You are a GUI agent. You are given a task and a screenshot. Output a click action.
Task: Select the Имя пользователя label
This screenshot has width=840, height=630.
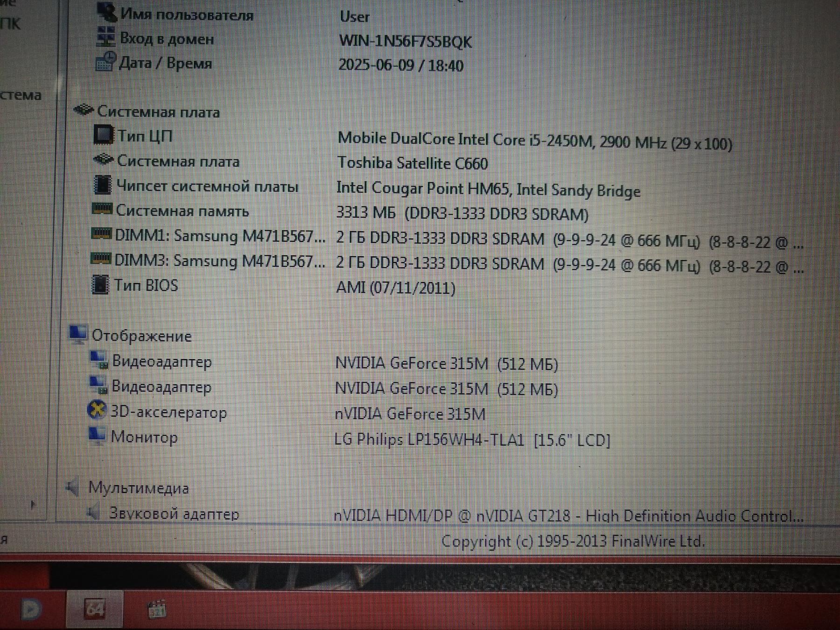187,14
